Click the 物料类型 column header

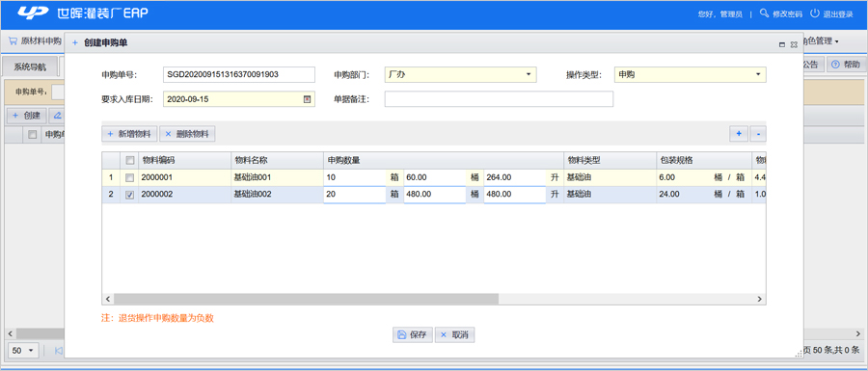tap(610, 161)
